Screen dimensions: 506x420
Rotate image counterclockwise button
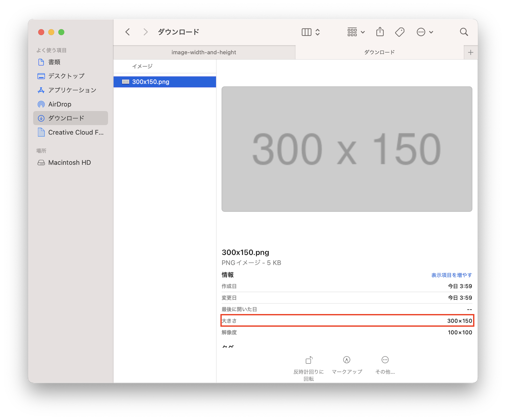(309, 368)
